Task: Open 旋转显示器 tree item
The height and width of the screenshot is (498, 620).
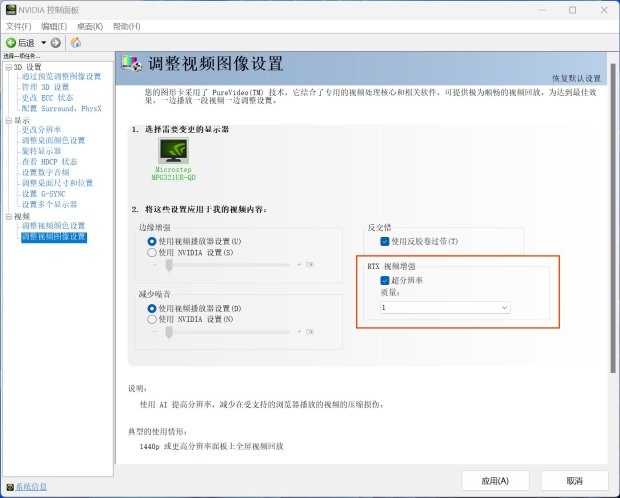Action: click(42, 151)
